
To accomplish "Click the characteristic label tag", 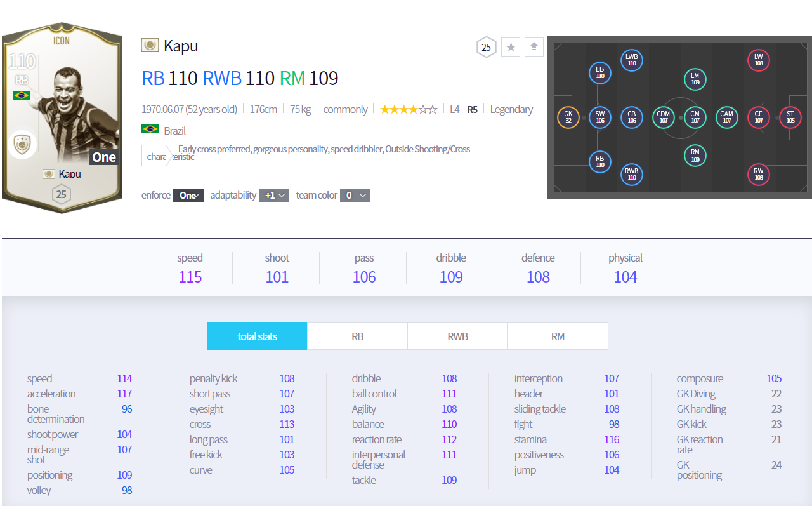I will (x=155, y=156).
